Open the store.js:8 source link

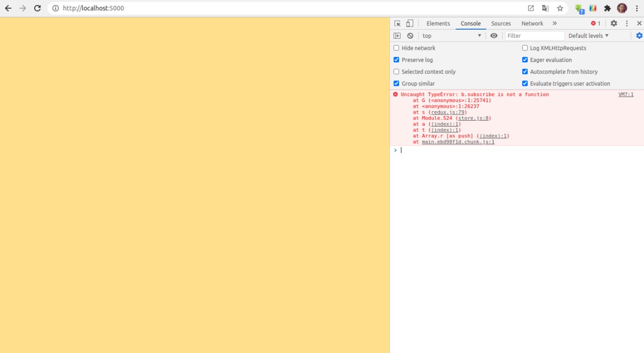click(473, 118)
